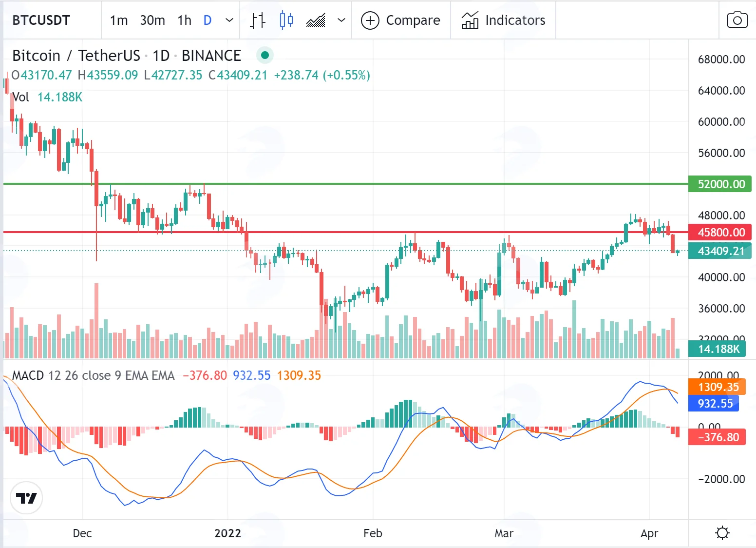Click the green 52000.00 price line label
This screenshot has width=756, height=548.
[x=720, y=184]
